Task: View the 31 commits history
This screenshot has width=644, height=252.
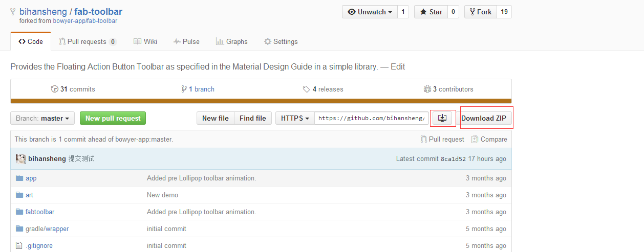Action: (73, 89)
